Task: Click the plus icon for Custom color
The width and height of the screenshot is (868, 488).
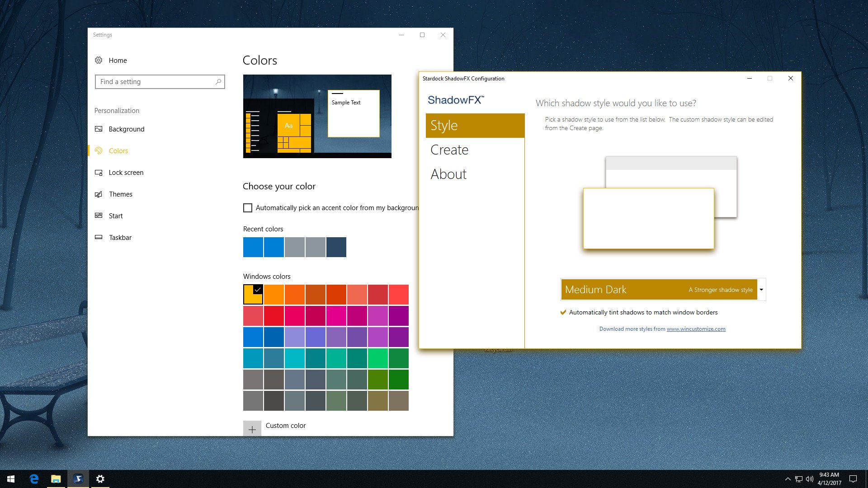Action: (252, 430)
